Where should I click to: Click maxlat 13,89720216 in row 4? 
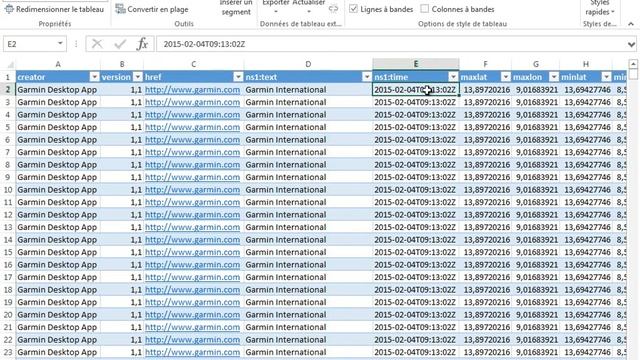point(485,114)
